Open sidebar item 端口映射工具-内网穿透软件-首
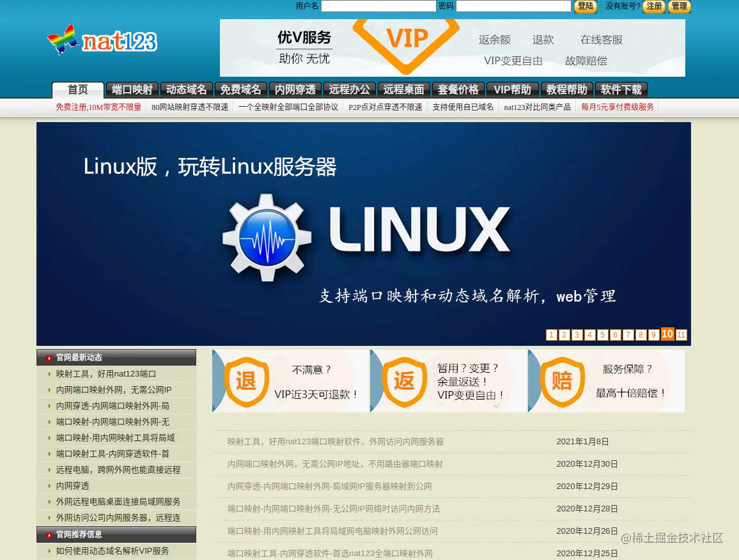This screenshot has width=739, height=560. point(113,454)
